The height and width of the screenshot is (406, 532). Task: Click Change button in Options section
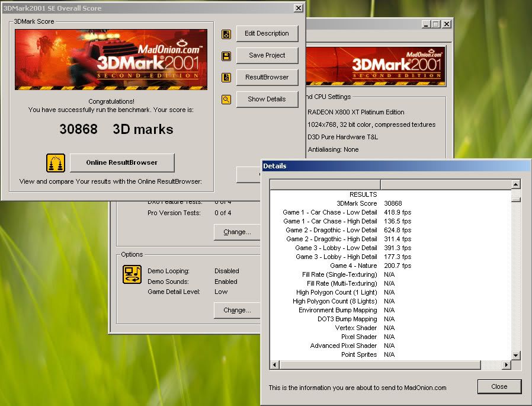[237, 310]
